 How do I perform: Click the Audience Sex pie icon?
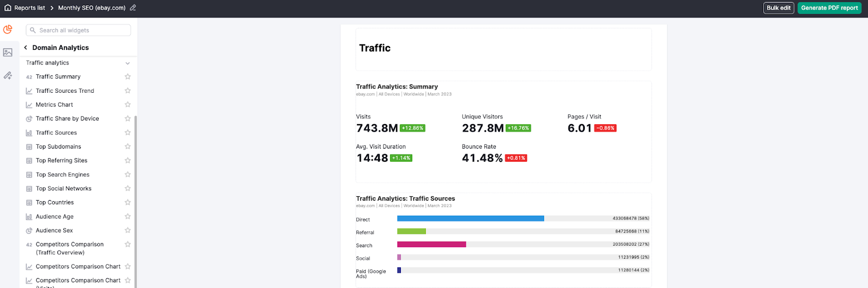(x=29, y=231)
